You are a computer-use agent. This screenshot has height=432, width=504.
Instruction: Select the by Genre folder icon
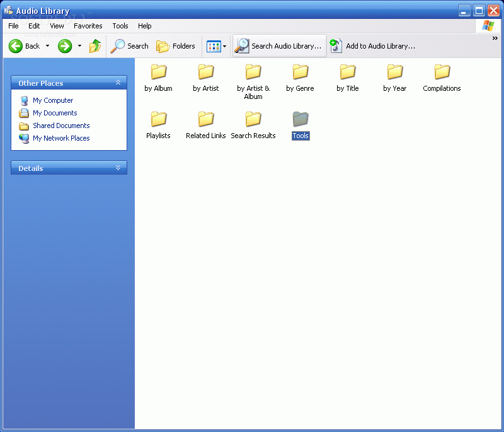pos(301,71)
